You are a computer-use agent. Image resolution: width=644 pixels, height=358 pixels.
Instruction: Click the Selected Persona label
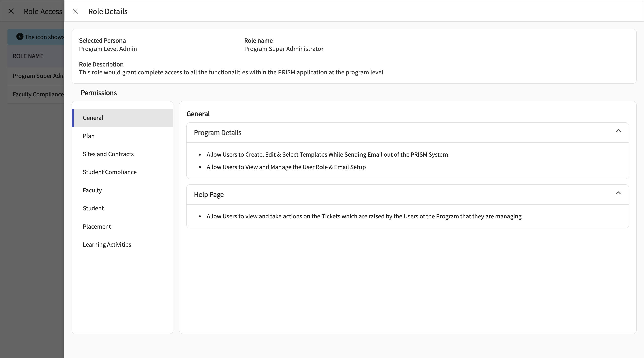(102, 41)
